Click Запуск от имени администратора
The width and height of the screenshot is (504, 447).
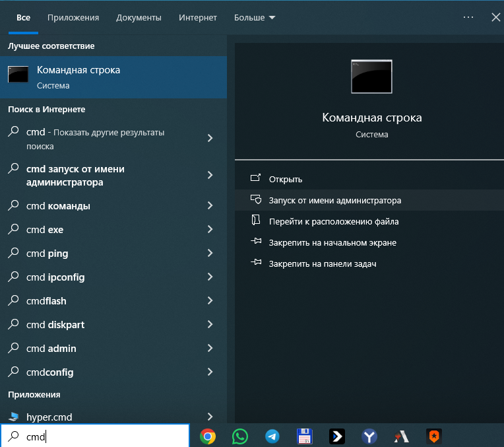click(334, 200)
